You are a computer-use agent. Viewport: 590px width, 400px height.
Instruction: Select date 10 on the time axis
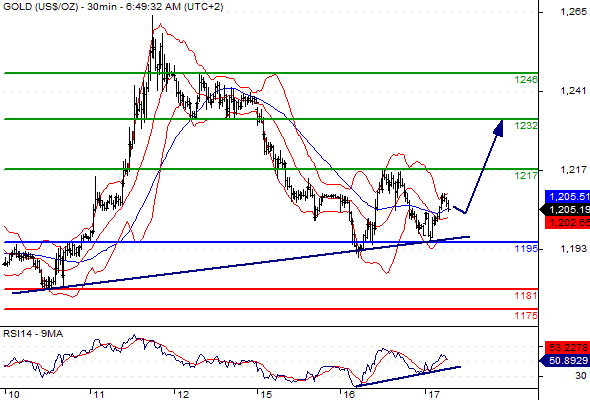tap(14, 395)
